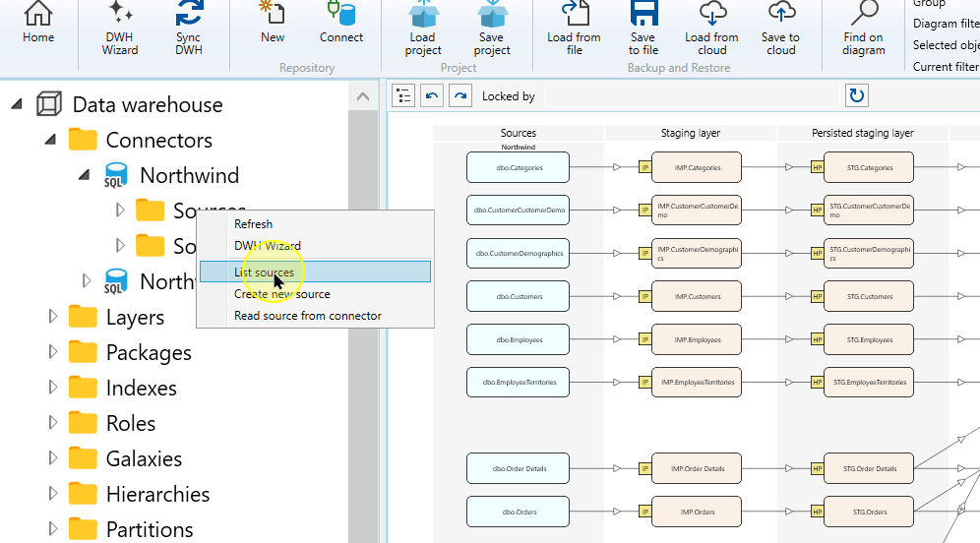Click Load from cloud
Screen dimensions: 980x543
pos(711,29)
